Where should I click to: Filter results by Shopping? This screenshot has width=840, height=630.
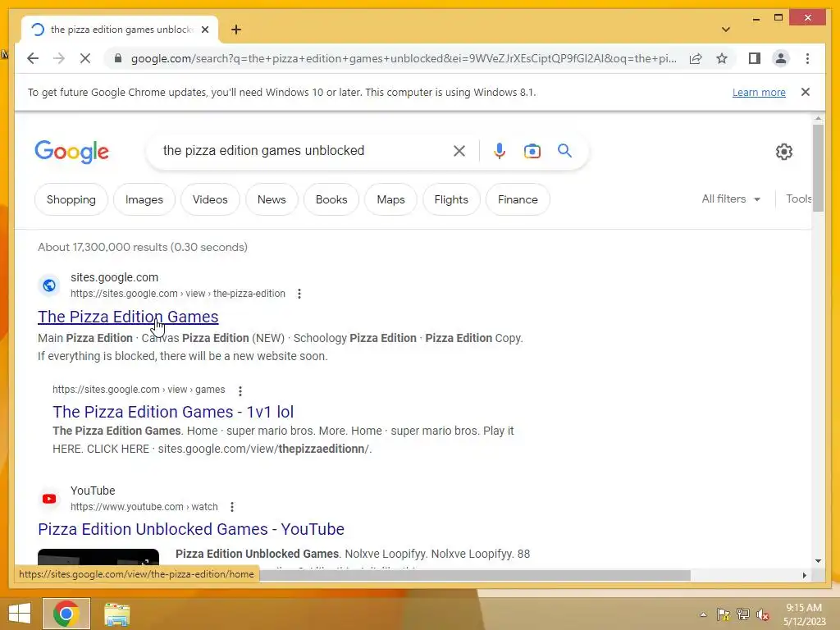[x=71, y=199]
